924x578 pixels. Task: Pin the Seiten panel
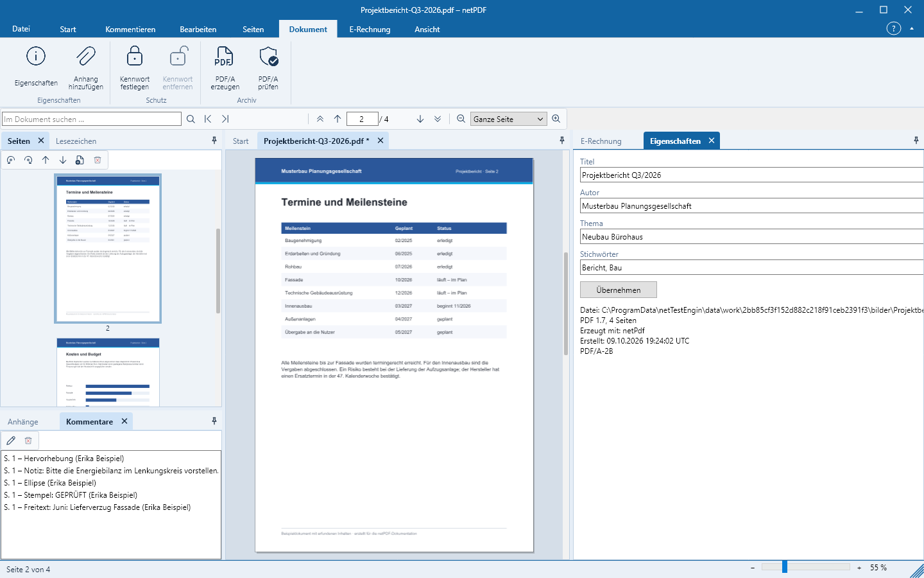(214, 141)
